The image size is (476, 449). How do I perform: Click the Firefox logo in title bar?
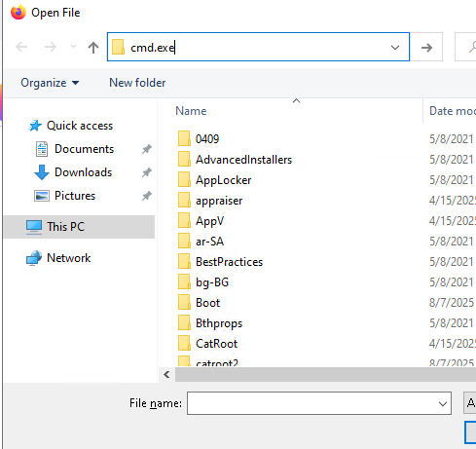[18, 13]
